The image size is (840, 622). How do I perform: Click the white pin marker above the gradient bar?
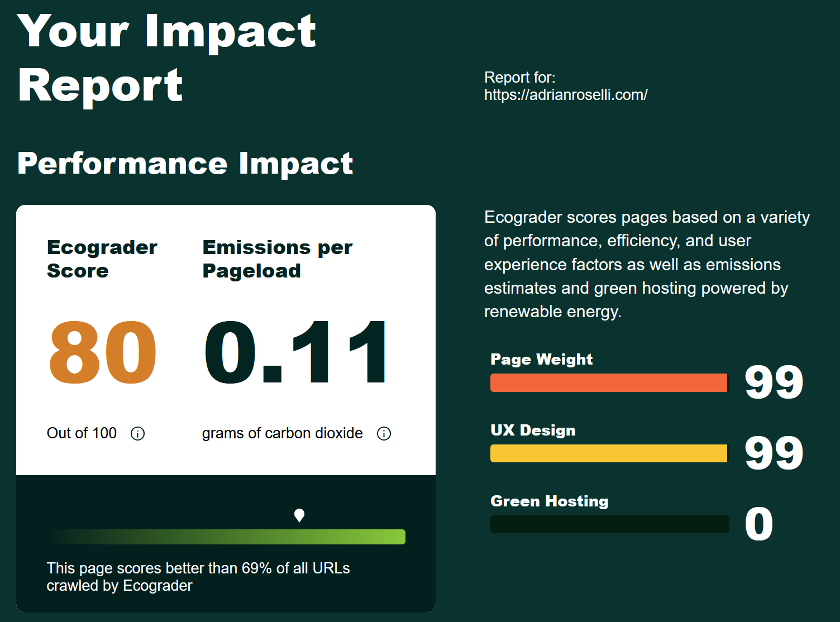[x=299, y=515]
